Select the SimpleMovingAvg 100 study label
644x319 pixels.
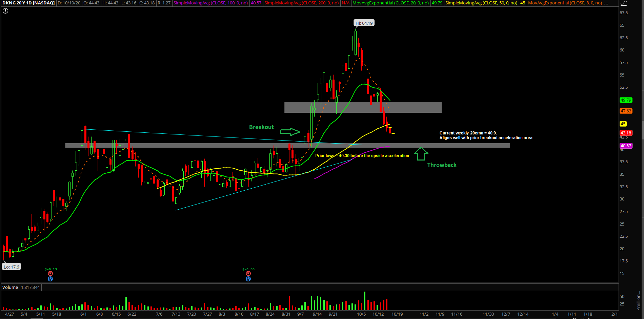pyautogui.click(x=211, y=3)
